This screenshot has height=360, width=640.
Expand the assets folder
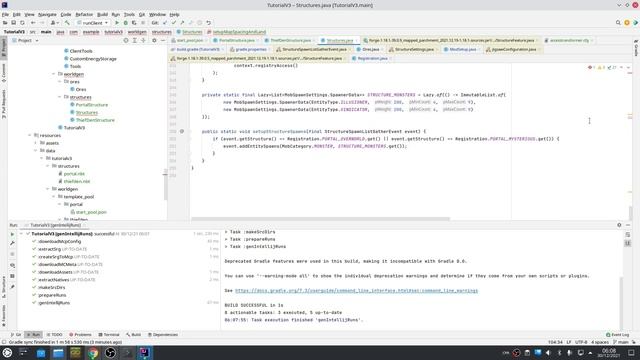(36, 143)
